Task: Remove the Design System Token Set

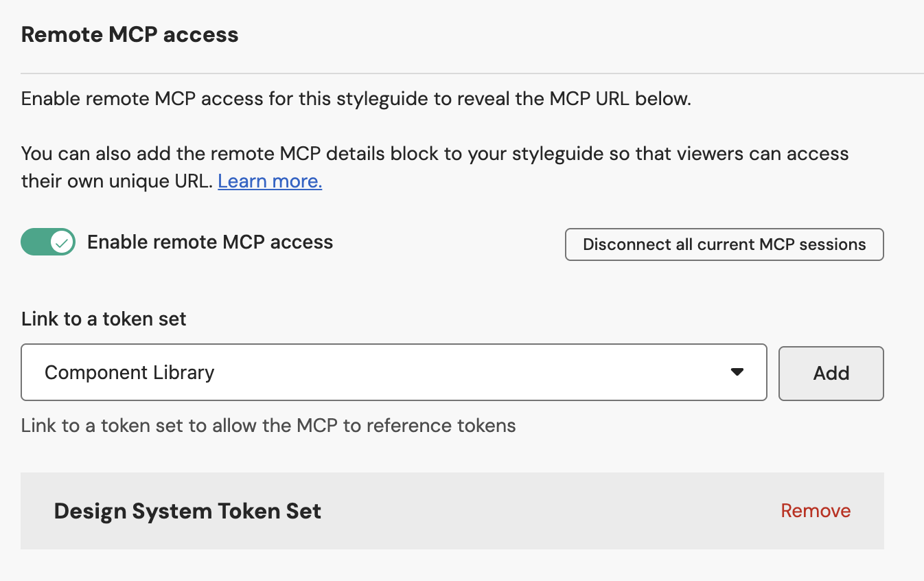Action: 816,511
